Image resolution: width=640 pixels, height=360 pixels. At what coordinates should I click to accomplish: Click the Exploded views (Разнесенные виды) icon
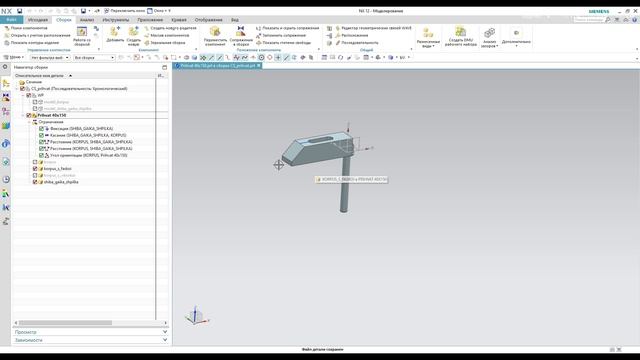(428, 33)
